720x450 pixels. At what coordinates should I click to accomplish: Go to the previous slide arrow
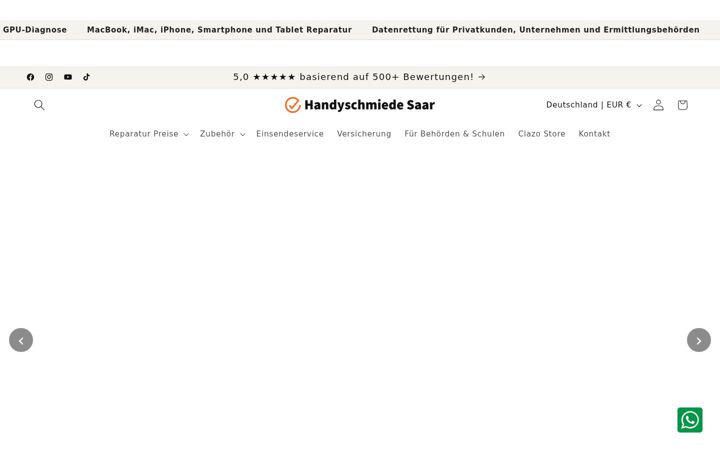(21, 340)
